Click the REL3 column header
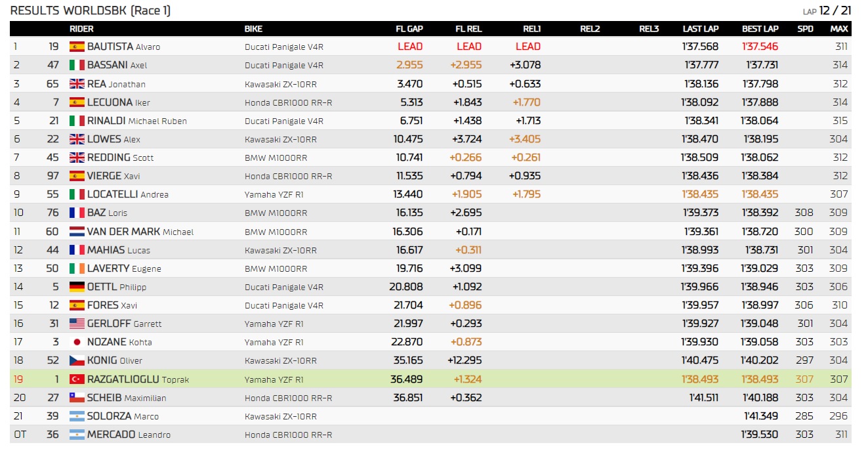 click(x=650, y=29)
